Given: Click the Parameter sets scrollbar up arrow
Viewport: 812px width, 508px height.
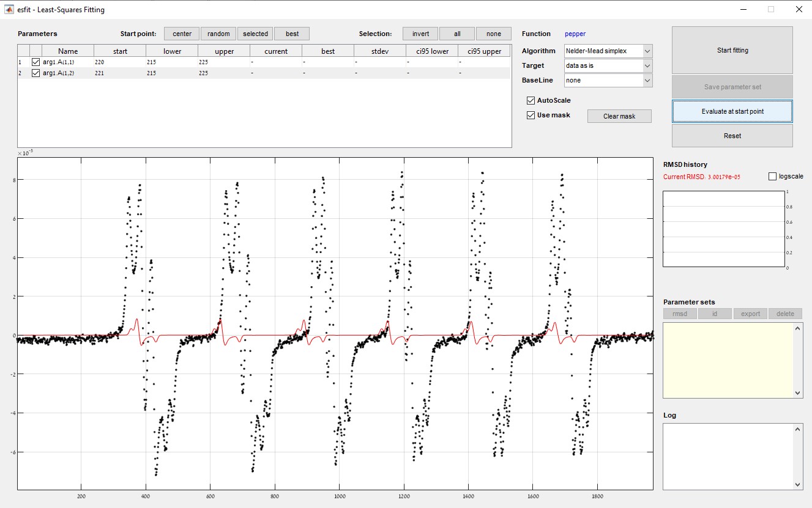Looking at the screenshot, I should point(797,328).
